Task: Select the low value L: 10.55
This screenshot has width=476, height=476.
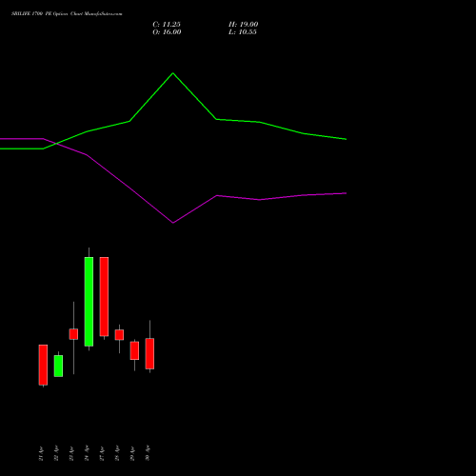Action: click(243, 31)
